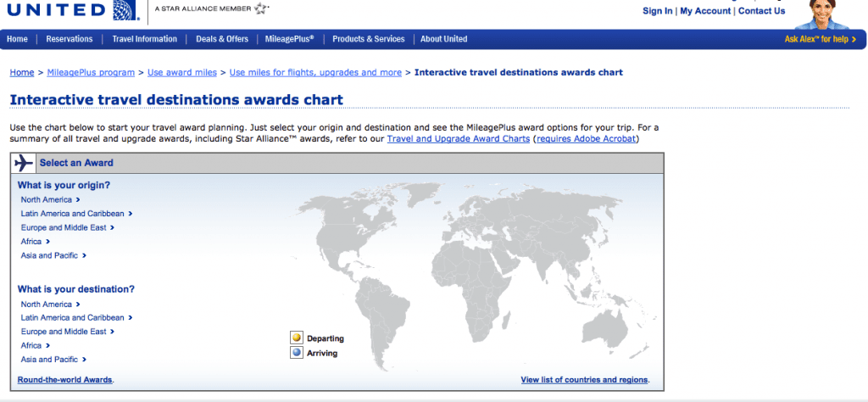868x402 pixels.
Task: Open the Products & Services menu
Action: click(368, 39)
